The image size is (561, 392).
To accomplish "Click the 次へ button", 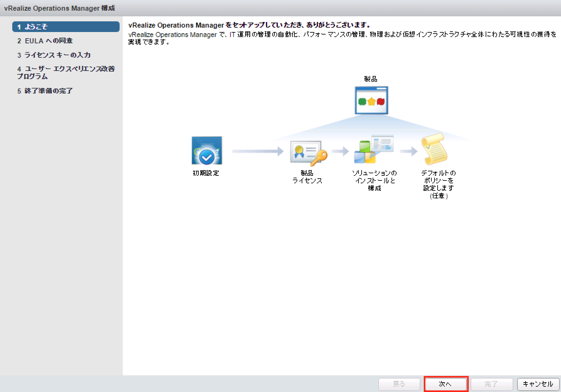I will (446, 384).
